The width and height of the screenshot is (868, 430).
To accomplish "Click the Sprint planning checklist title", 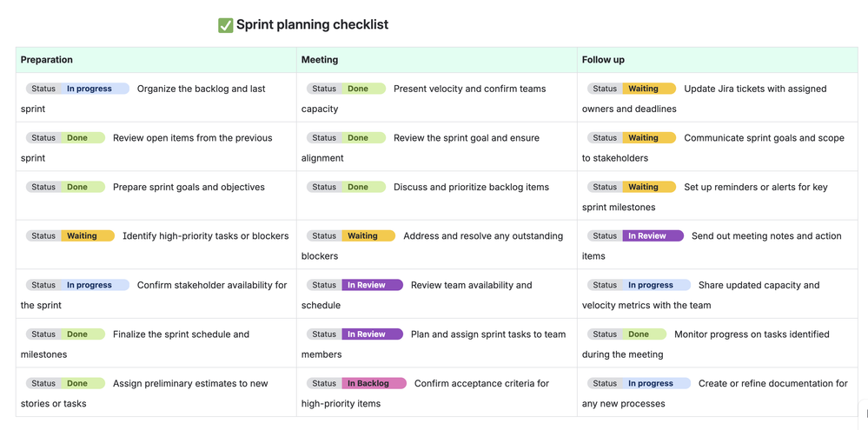I will pyautogui.click(x=312, y=25).
